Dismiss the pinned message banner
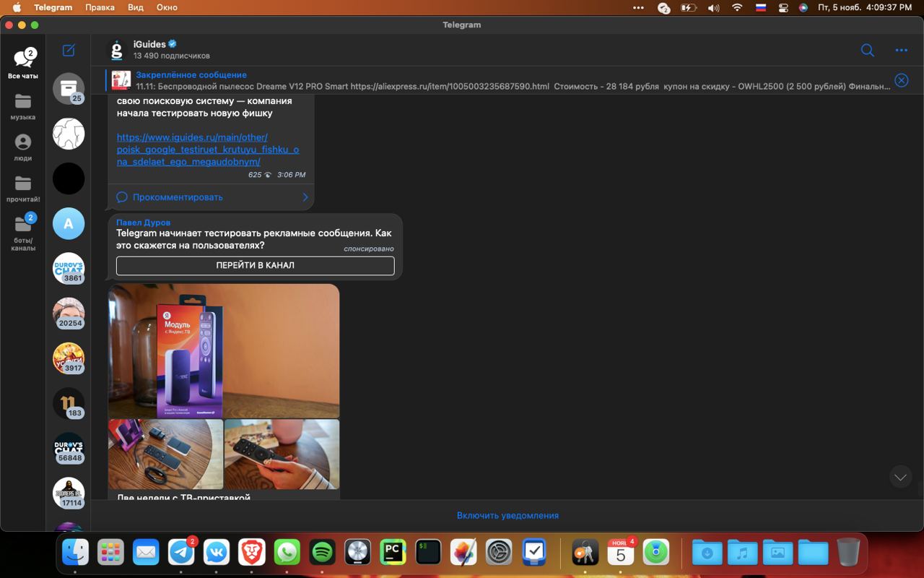 coord(902,80)
